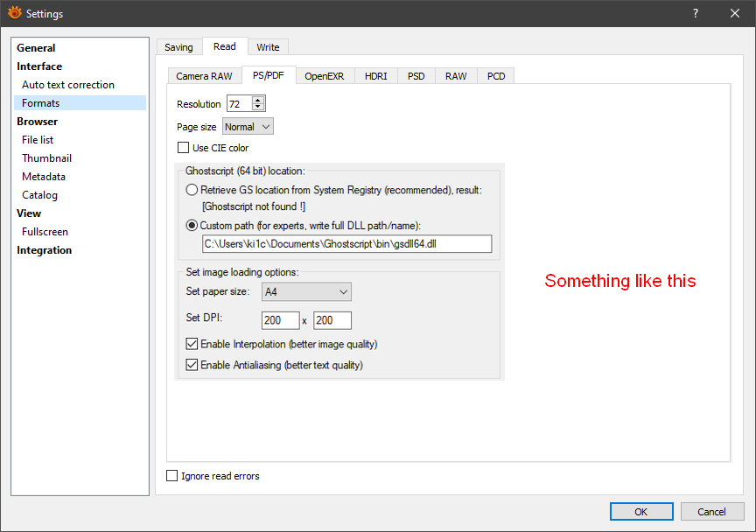Tick the Ignore read errors checkbox
Viewport: 756px width, 532px height.
171,476
